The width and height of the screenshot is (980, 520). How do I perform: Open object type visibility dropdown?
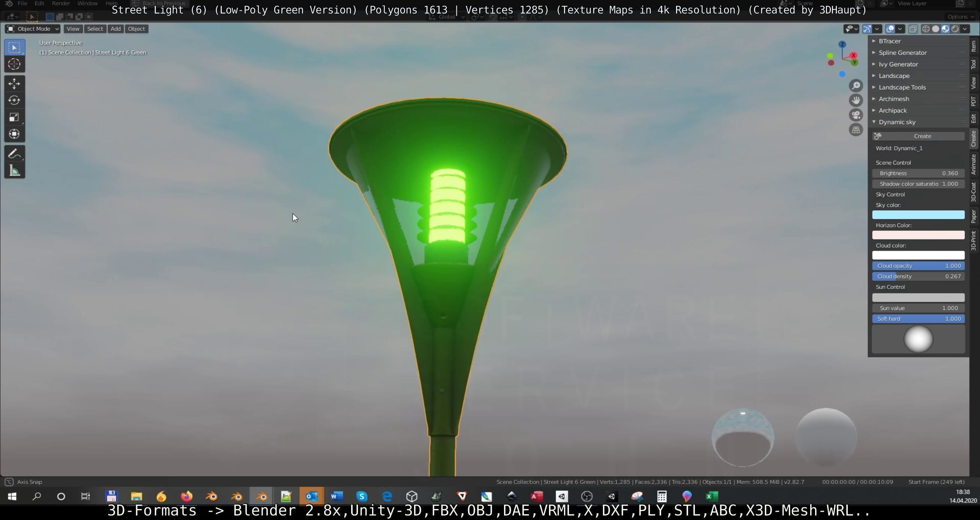coord(851,29)
